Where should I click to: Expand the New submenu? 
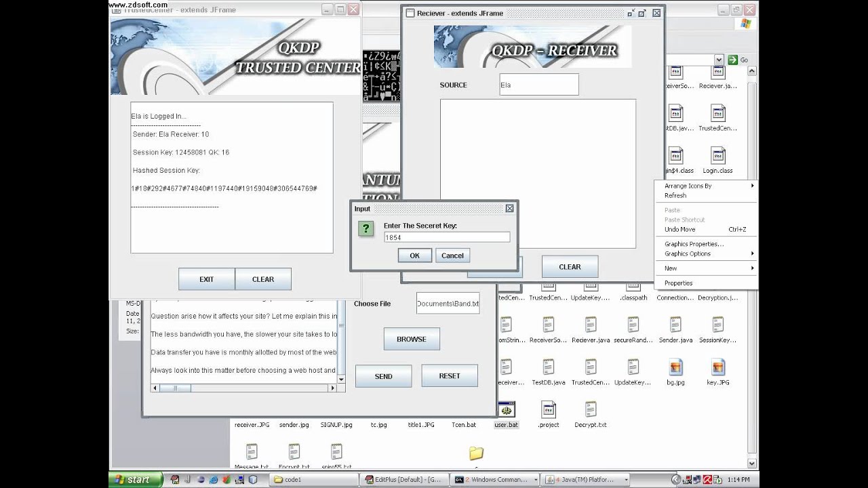705,268
